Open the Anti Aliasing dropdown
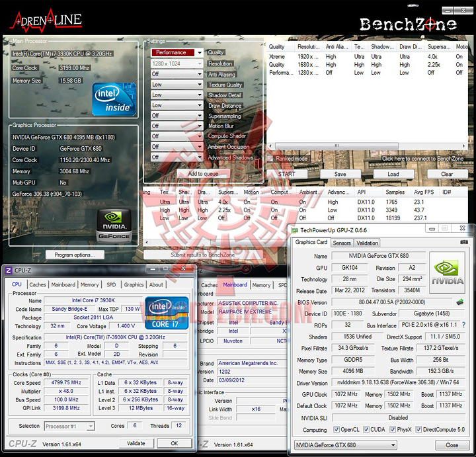The width and height of the screenshot is (476, 457). pos(177,74)
